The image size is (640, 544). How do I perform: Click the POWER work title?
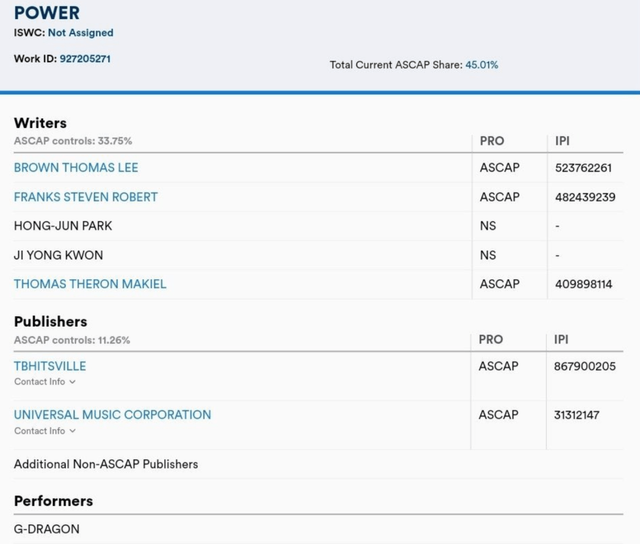(47, 12)
